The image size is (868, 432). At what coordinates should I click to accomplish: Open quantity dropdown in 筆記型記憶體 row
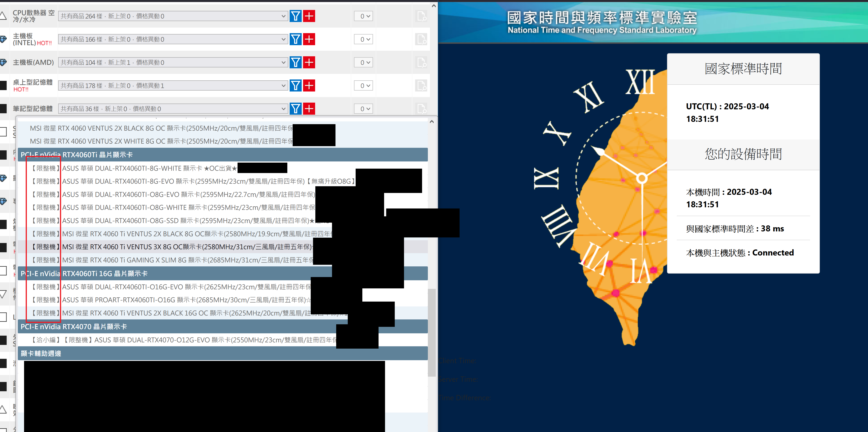[363, 109]
